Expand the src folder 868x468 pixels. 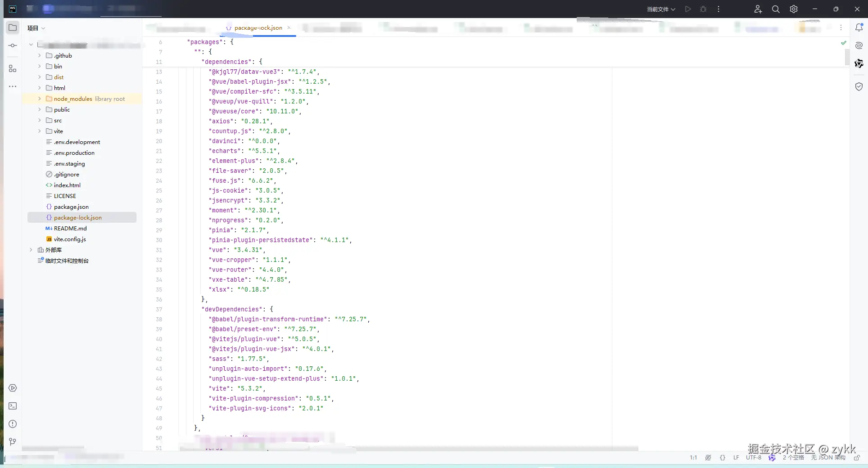coord(40,121)
